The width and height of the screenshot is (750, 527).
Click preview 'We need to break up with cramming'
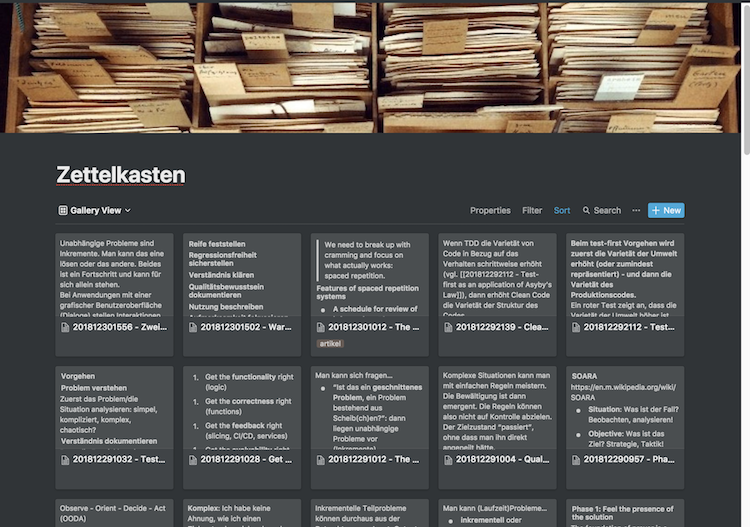[x=367, y=250]
